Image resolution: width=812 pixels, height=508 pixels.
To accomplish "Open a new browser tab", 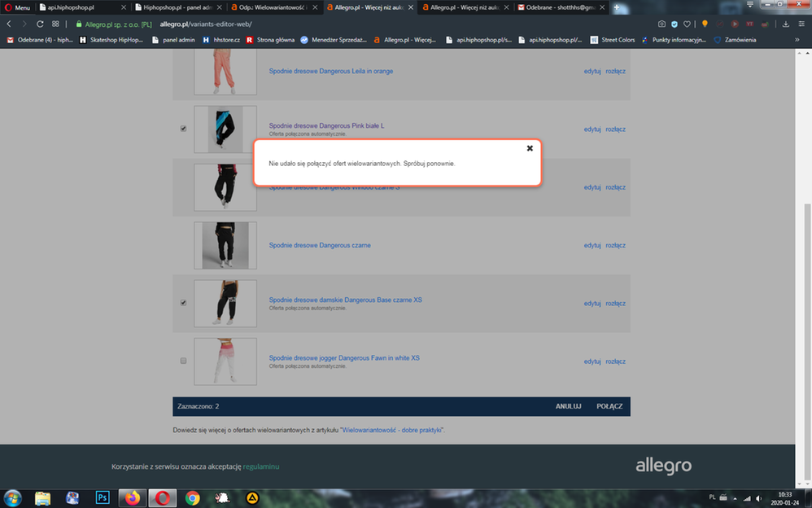I will pos(617,7).
